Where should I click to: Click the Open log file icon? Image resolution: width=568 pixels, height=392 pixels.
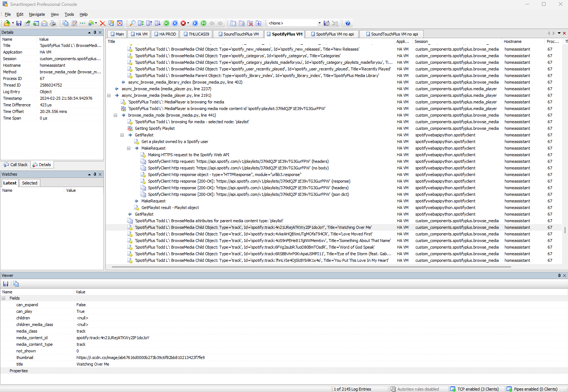(7, 23)
